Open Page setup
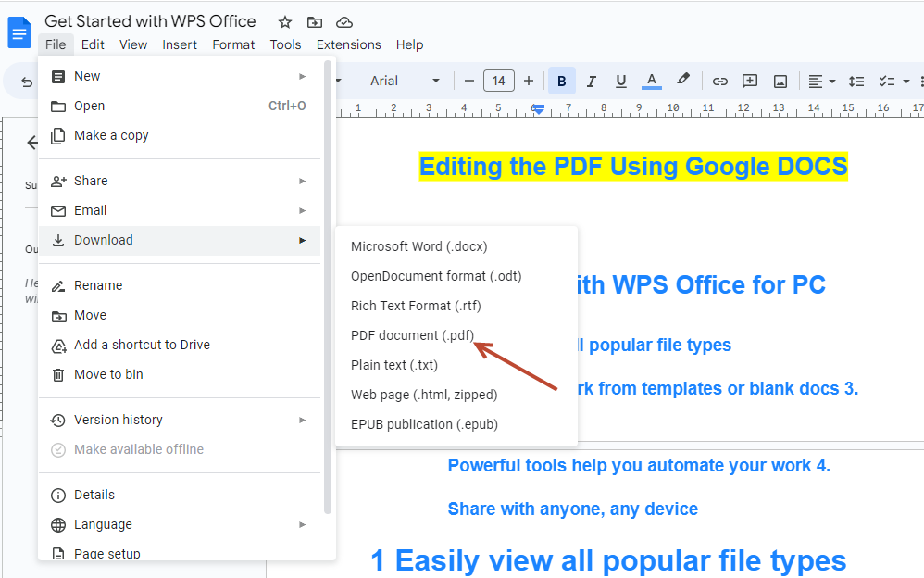Viewport: 924px width, 578px height. click(x=180, y=553)
